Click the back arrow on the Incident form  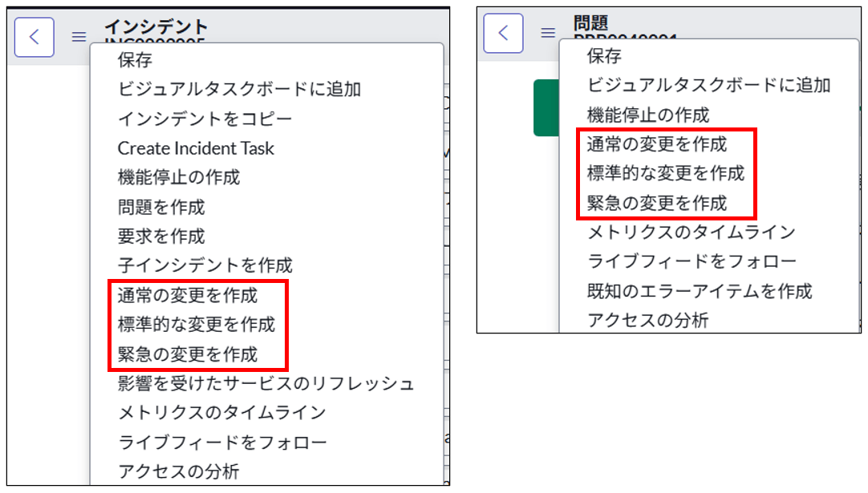(x=34, y=37)
